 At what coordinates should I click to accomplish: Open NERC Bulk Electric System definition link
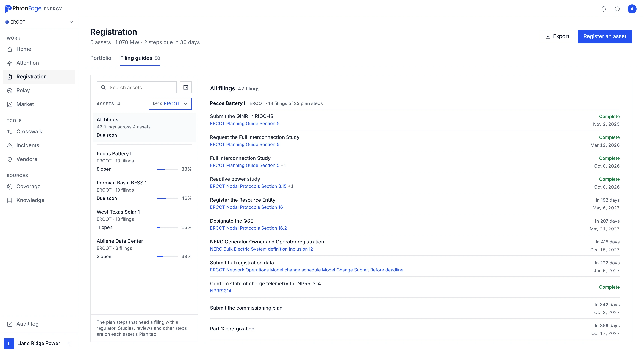(x=261, y=249)
